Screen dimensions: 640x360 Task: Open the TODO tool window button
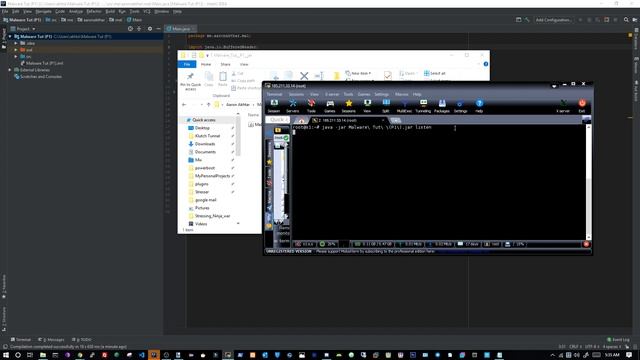pyautogui.click(x=82, y=340)
